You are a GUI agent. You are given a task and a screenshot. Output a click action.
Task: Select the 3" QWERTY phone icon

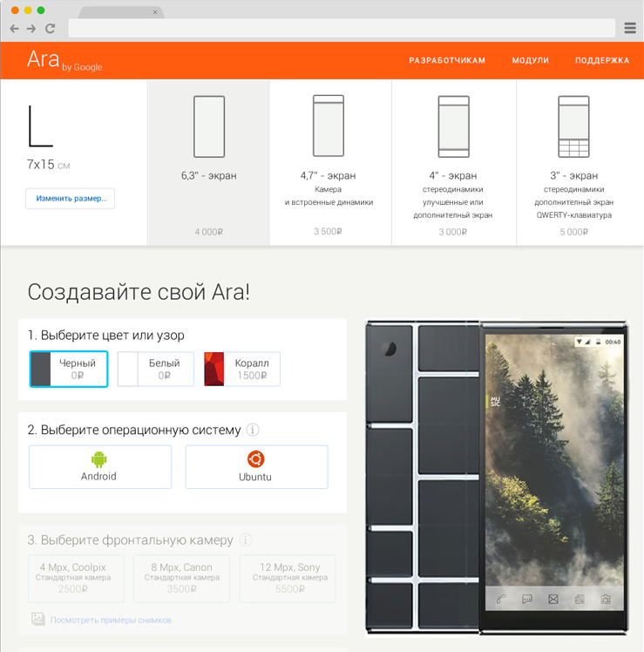[x=573, y=126]
